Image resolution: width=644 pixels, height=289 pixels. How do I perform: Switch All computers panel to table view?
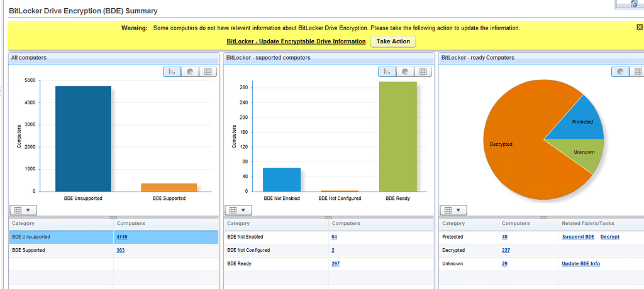click(208, 72)
